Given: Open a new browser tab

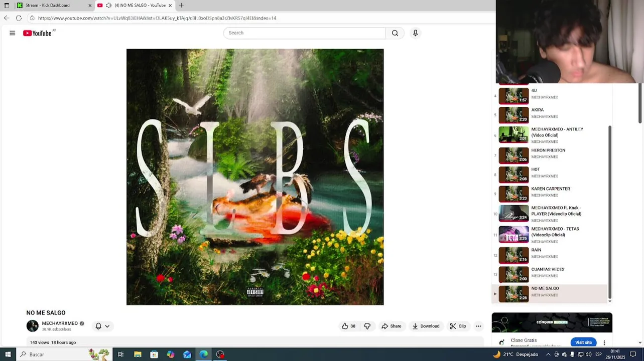Looking at the screenshot, I should point(181,5).
